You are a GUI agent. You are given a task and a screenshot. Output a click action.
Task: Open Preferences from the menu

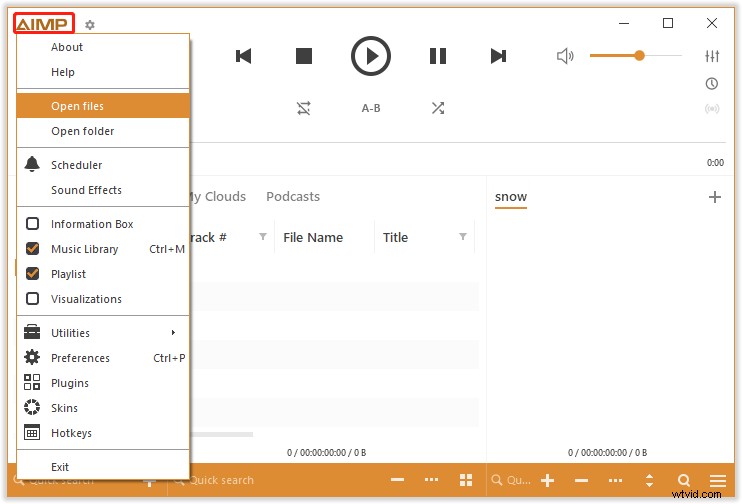coord(103,358)
